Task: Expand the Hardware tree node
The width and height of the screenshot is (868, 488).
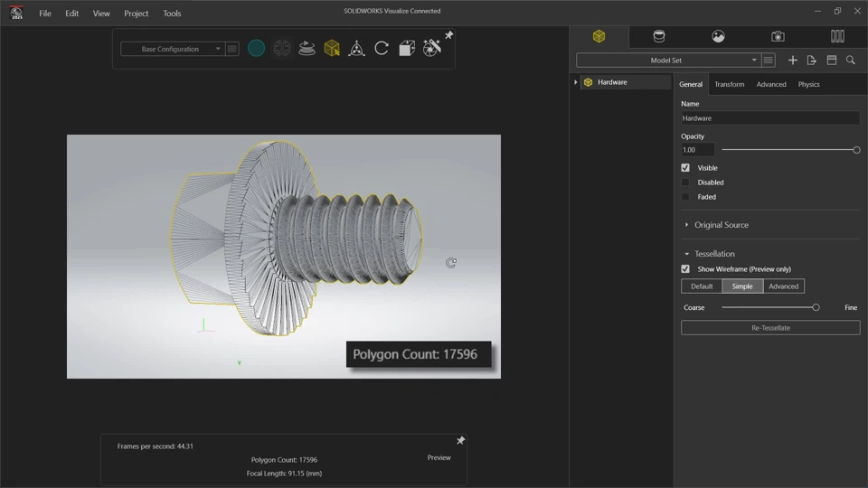Action: [576, 82]
